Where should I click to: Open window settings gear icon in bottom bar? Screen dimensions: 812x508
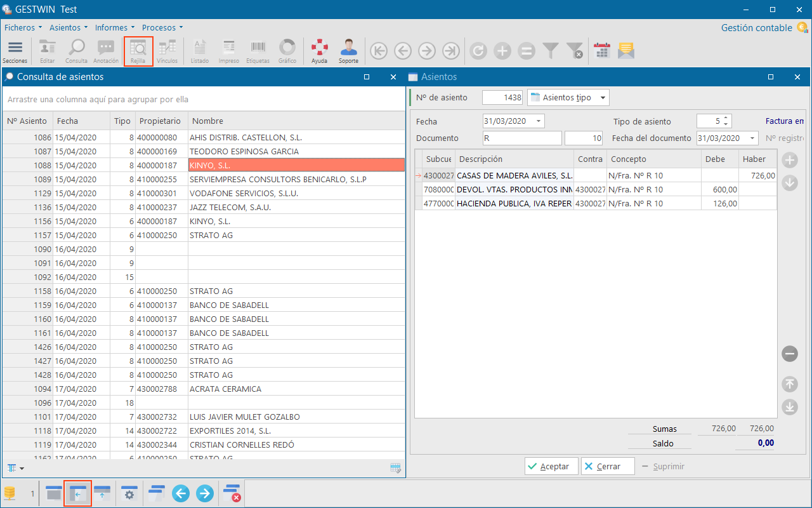pyautogui.click(x=129, y=493)
